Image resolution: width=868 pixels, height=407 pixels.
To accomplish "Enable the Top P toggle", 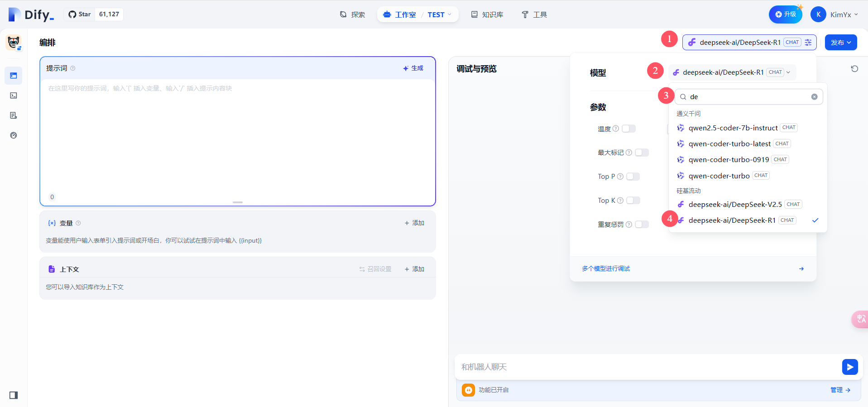I will [633, 177].
